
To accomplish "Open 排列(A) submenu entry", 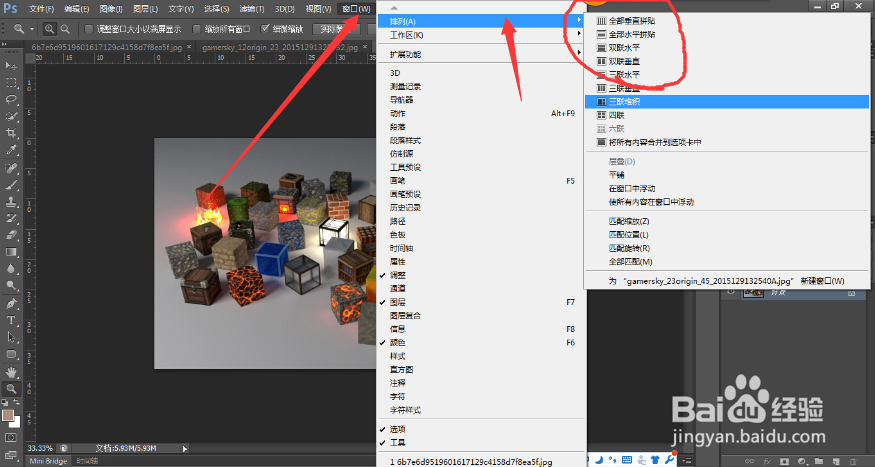I will pyautogui.click(x=482, y=21).
